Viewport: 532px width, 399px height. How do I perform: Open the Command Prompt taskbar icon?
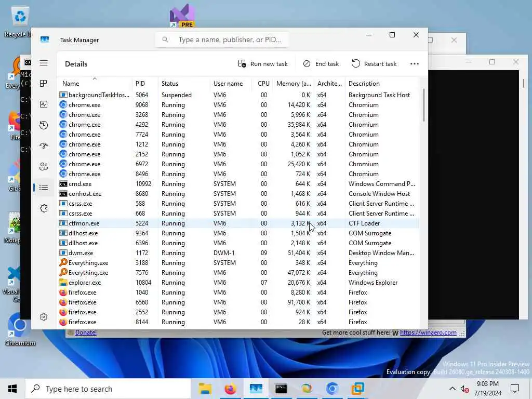[281, 389]
